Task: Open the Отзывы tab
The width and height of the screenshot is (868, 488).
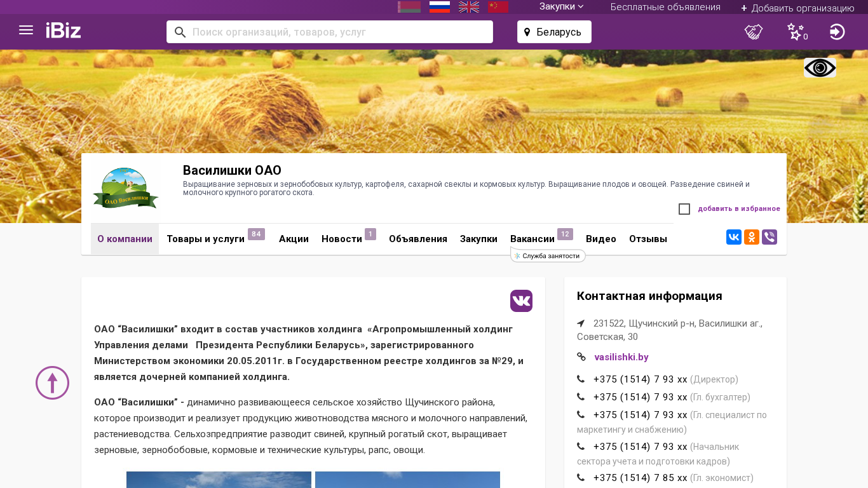Action: [x=648, y=239]
